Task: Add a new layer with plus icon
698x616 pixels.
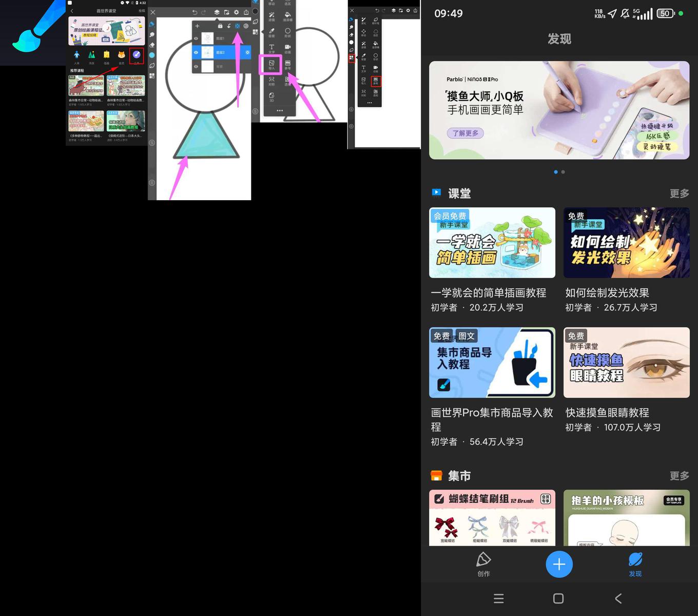Action: pyautogui.click(x=197, y=26)
